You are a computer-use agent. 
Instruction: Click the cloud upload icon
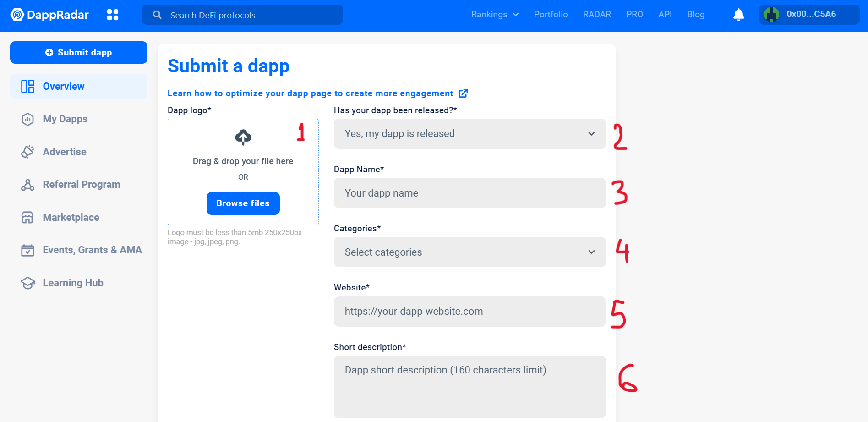tap(243, 137)
